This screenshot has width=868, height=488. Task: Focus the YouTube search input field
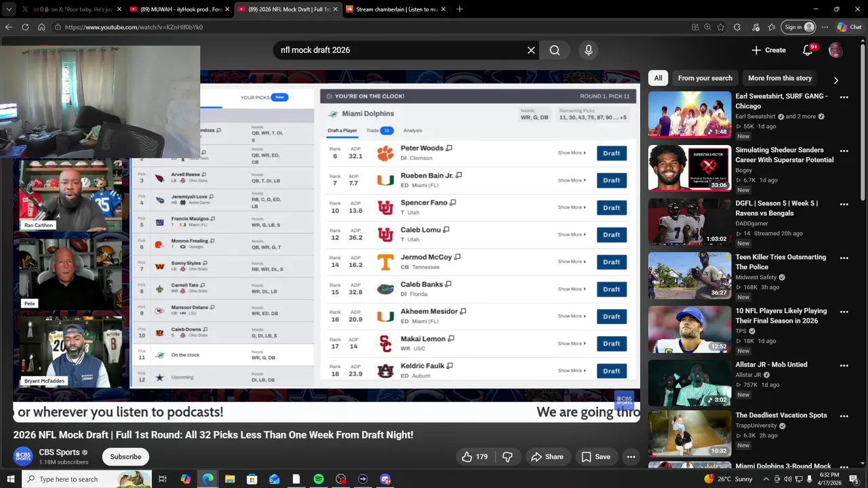coord(400,50)
